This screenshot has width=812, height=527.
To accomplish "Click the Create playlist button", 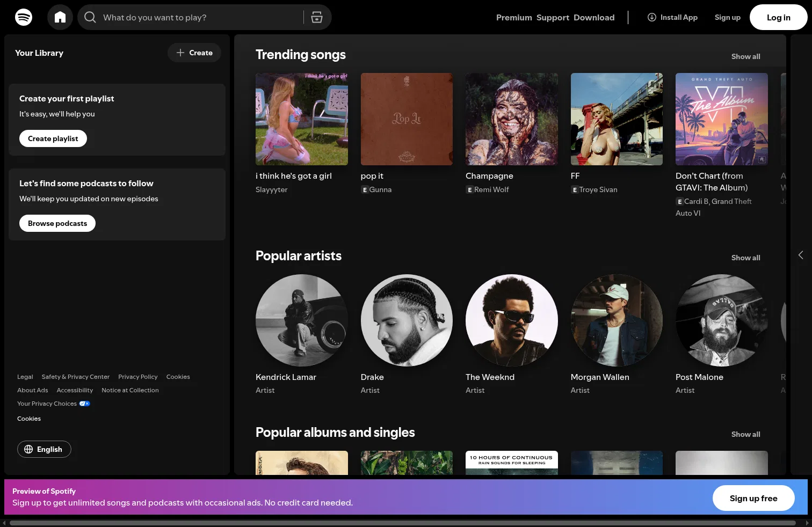I will 53,138.
